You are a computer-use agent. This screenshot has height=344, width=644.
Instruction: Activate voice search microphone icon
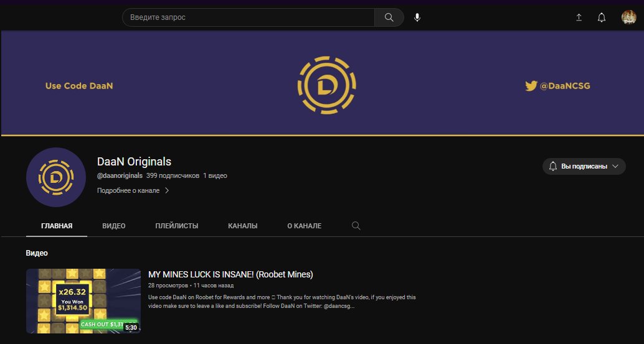point(417,17)
